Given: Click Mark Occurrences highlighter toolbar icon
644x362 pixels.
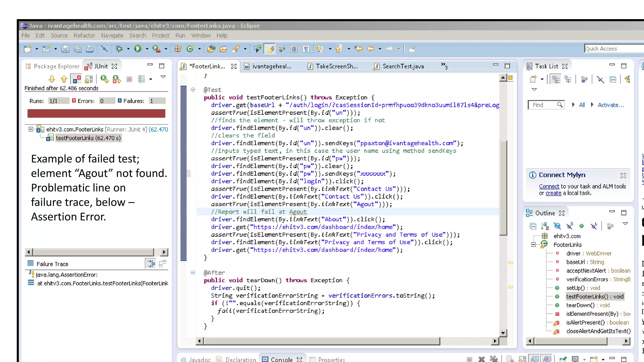Looking at the screenshot, I should [269, 49].
